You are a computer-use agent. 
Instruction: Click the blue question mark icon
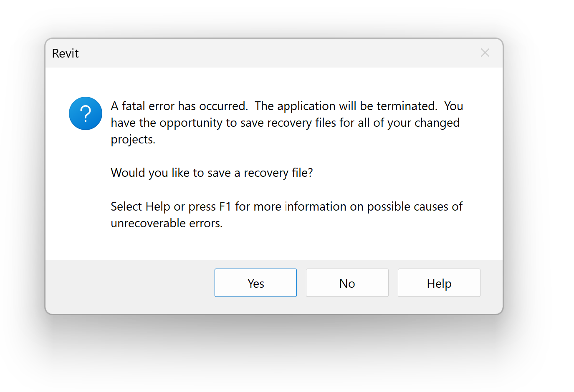coord(86,113)
